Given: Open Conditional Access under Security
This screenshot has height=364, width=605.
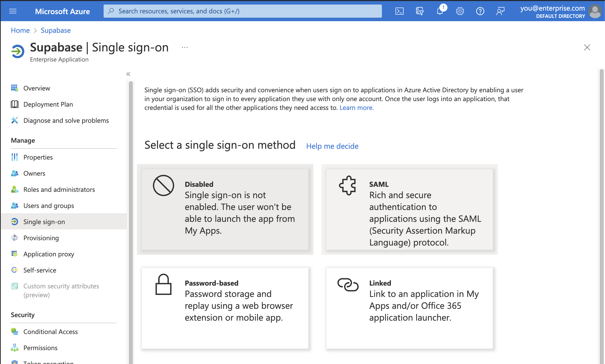Looking at the screenshot, I should coord(50,331).
